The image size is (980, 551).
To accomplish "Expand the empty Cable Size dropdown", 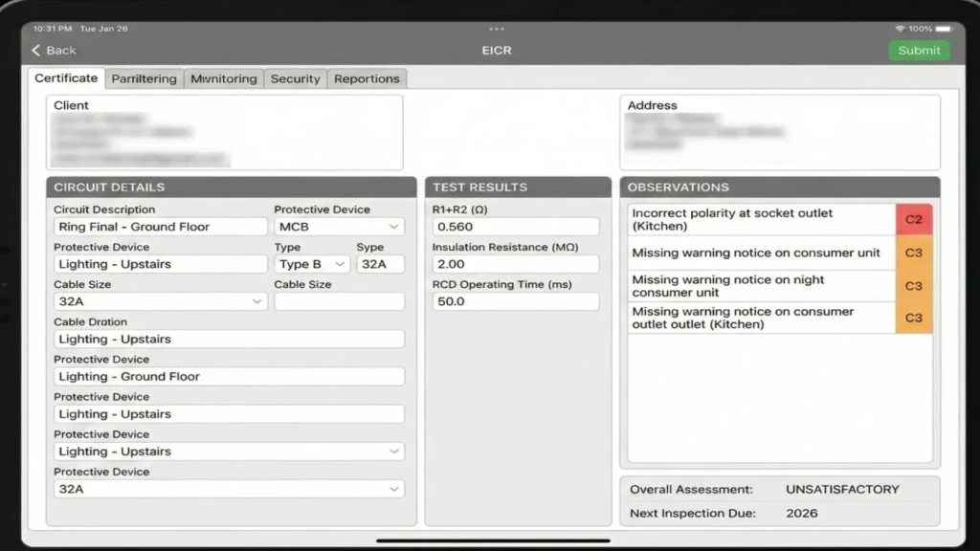I will [x=339, y=301].
